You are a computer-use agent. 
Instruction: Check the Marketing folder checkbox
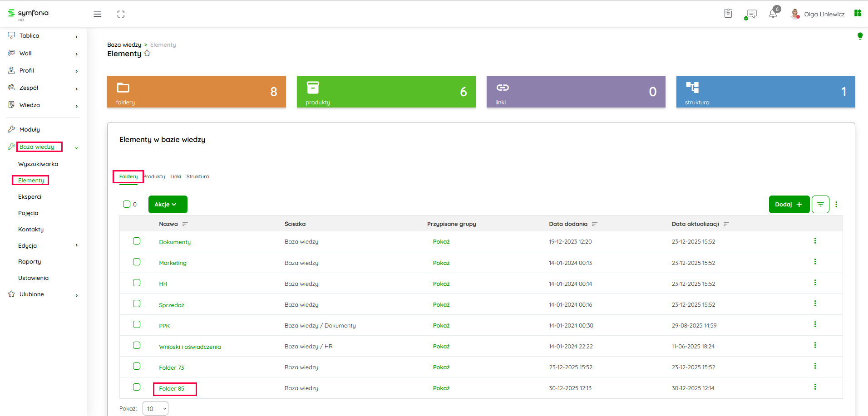coord(137,262)
